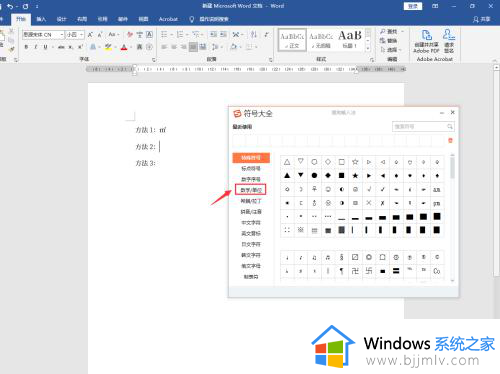
Task: Open the Acrobat ribbon tab
Action: point(168,19)
